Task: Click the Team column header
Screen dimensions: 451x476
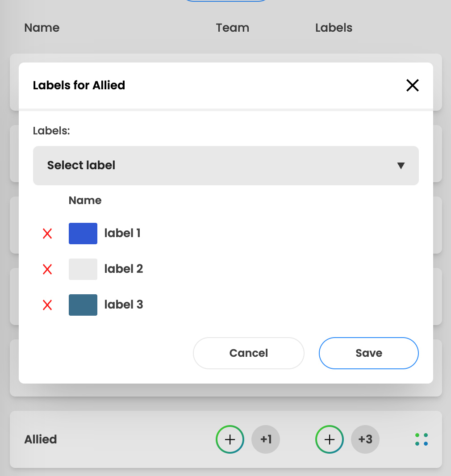Action: (x=233, y=28)
